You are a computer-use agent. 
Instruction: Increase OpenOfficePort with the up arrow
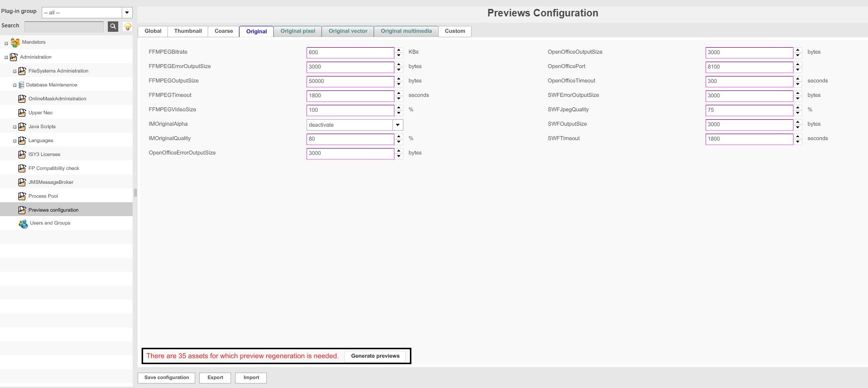pos(798,64)
